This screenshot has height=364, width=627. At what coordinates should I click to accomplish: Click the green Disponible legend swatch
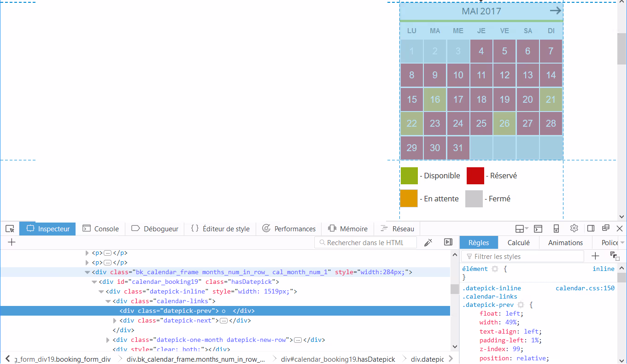coord(409,176)
